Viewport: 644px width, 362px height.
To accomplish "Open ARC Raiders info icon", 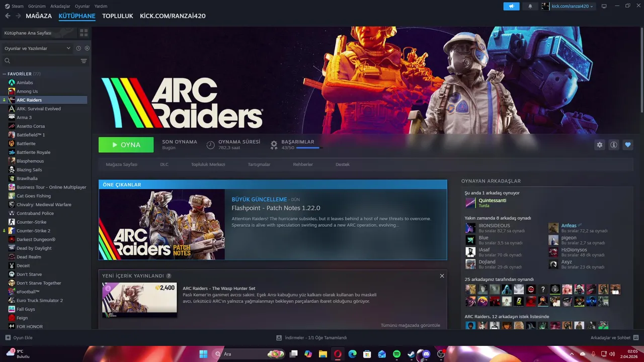I will click(613, 145).
